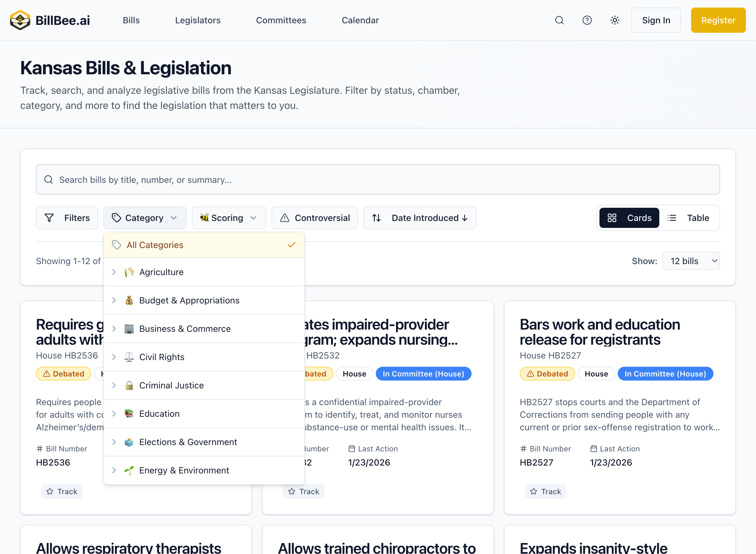
Task: Click the bill search input field
Action: point(378,180)
